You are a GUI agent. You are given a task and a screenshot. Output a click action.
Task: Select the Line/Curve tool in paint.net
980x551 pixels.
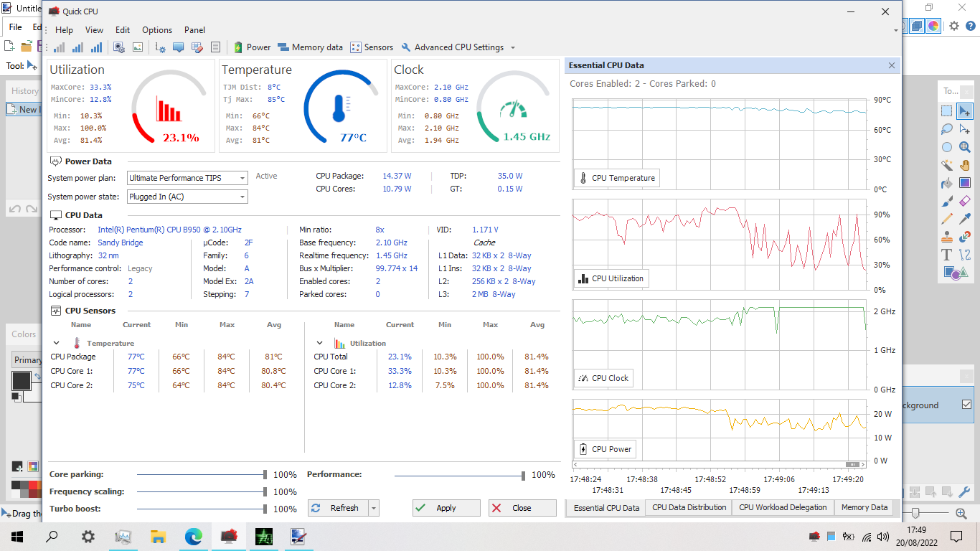[x=965, y=255]
